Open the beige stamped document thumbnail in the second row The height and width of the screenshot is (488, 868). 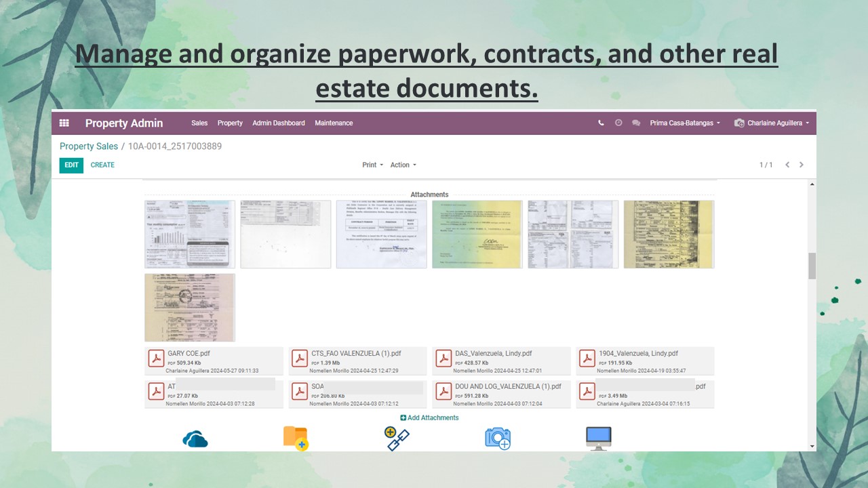click(x=190, y=308)
